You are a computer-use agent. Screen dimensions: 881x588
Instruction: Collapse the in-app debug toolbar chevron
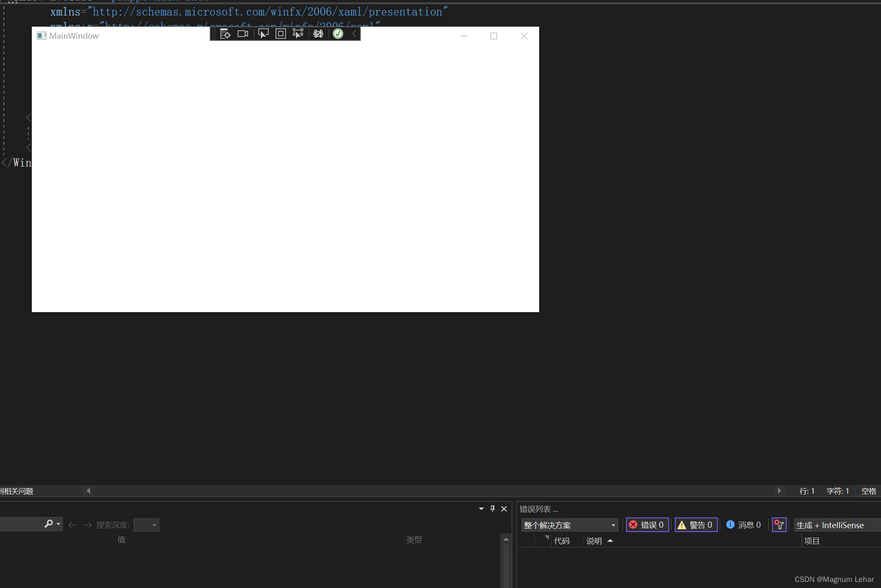coord(354,34)
